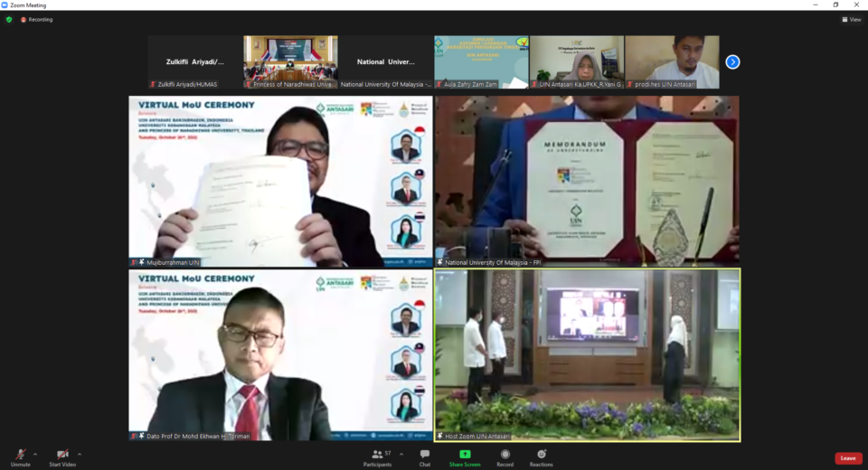Select UIN Antasari Ka.UPKK thumbnail
This screenshot has height=470, width=868.
577,62
